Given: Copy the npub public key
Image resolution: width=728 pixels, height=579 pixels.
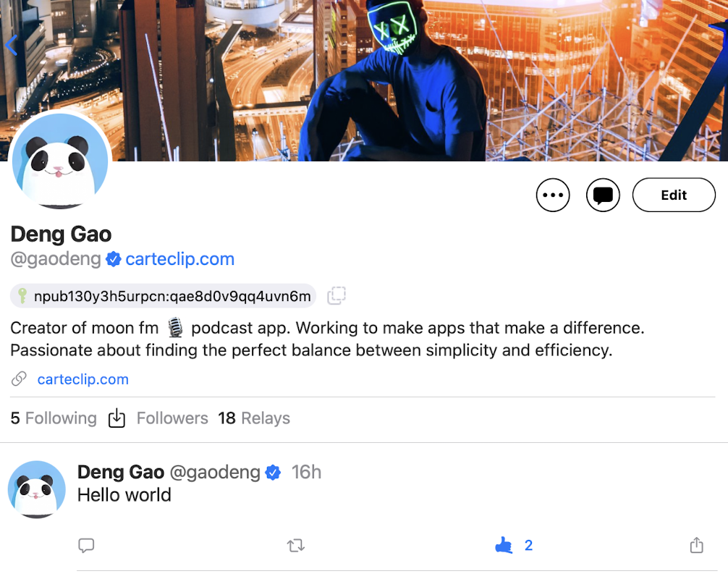Looking at the screenshot, I should [337, 296].
